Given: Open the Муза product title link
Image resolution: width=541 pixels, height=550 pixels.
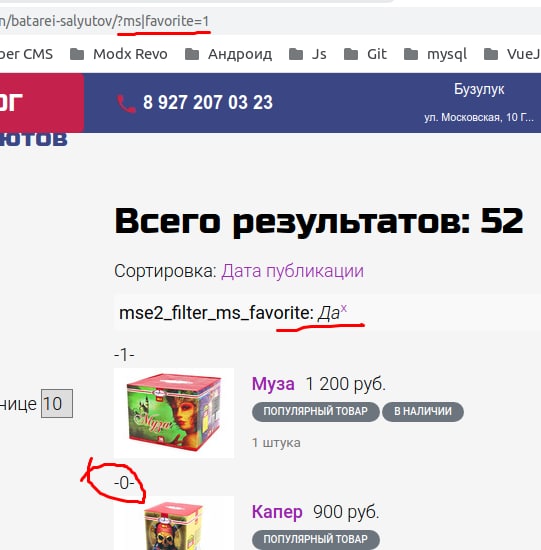Looking at the screenshot, I should (273, 384).
